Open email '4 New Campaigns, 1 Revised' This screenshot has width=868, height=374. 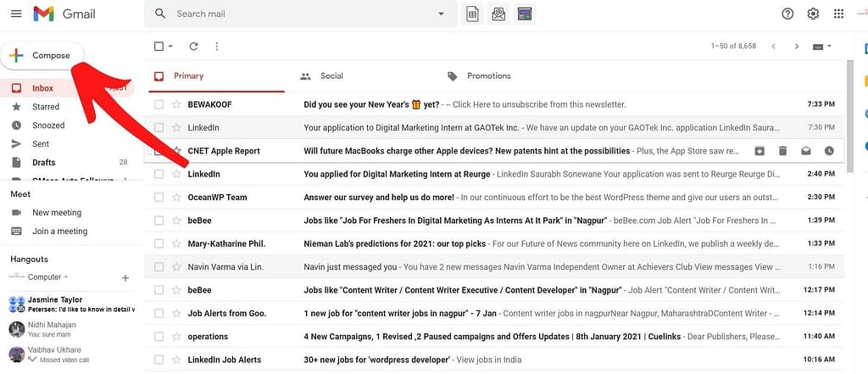click(494, 337)
